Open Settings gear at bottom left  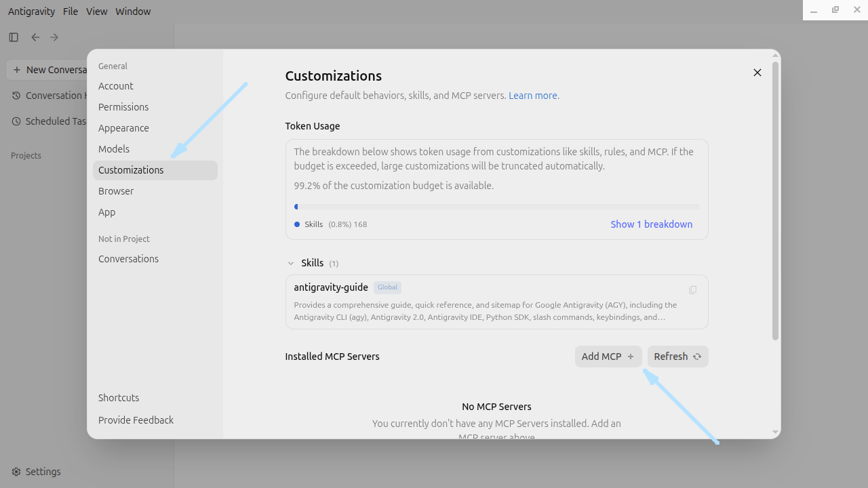coord(16,472)
